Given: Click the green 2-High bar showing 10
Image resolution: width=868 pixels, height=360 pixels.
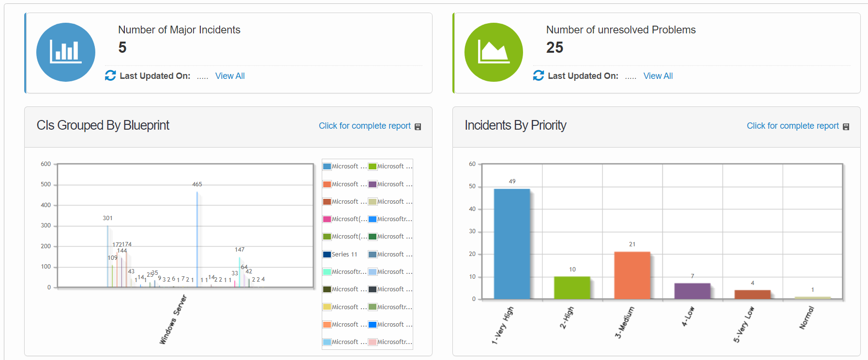Looking at the screenshot, I should pos(572,288).
